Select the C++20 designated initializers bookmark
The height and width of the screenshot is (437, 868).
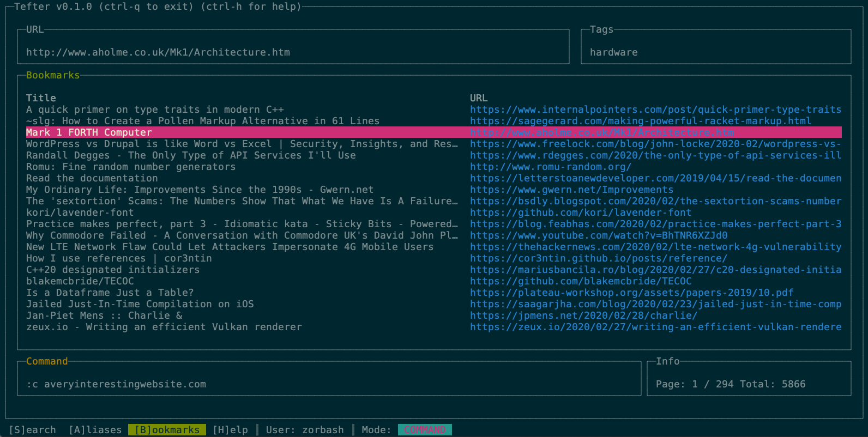(x=113, y=270)
